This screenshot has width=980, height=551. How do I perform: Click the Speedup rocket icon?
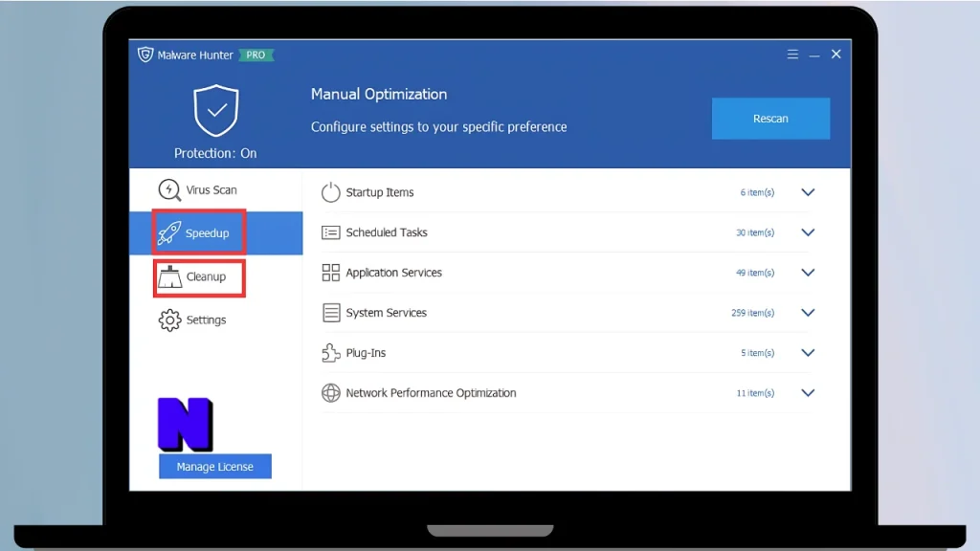168,233
